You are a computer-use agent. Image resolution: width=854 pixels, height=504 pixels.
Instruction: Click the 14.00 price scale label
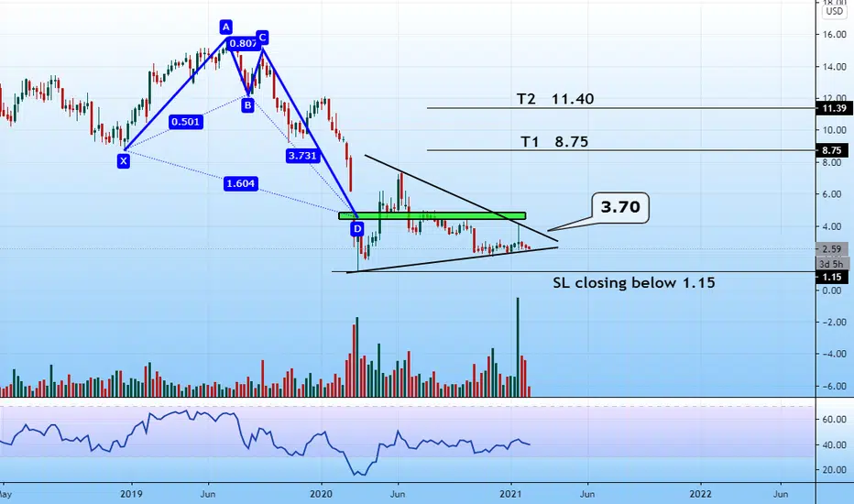click(835, 67)
